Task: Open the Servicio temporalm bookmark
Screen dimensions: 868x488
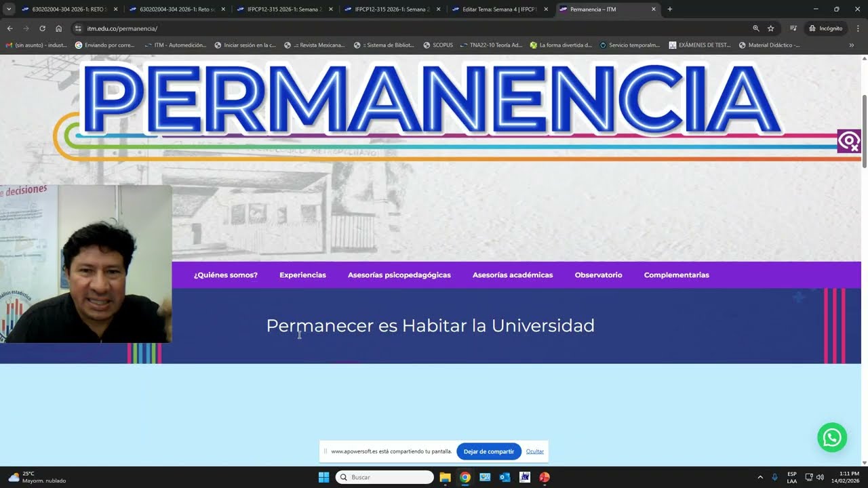Action: 629,45
